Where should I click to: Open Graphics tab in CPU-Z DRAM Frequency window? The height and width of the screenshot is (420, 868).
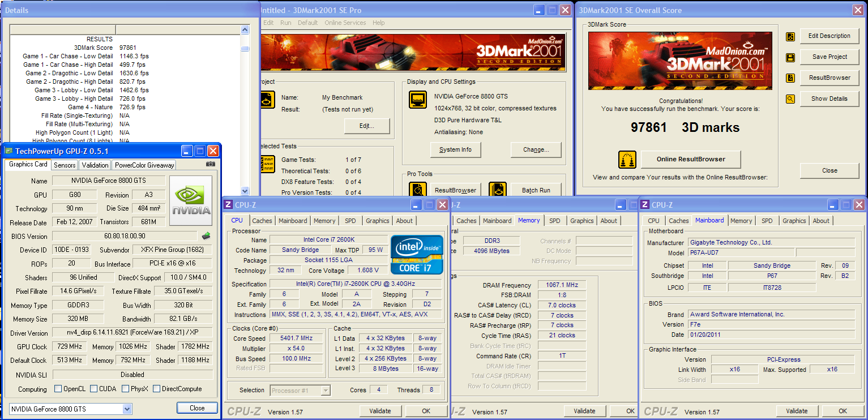581,221
